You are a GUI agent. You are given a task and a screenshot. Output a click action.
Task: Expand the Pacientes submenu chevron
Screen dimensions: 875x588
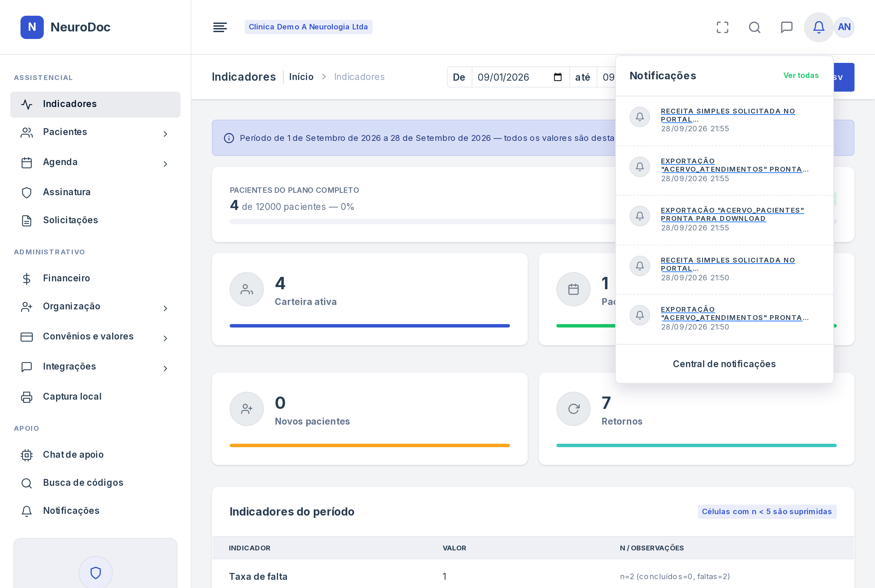coord(165,134)
